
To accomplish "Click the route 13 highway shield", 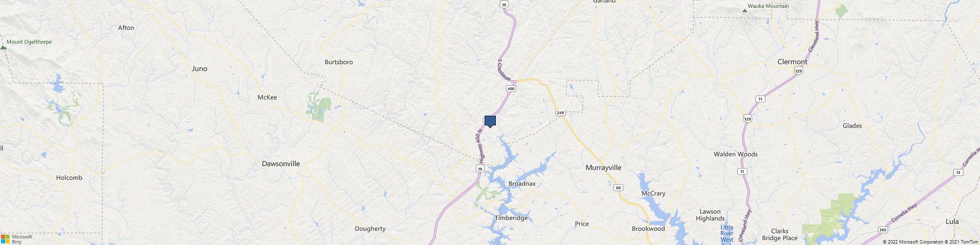I will (x=957, y=172).
